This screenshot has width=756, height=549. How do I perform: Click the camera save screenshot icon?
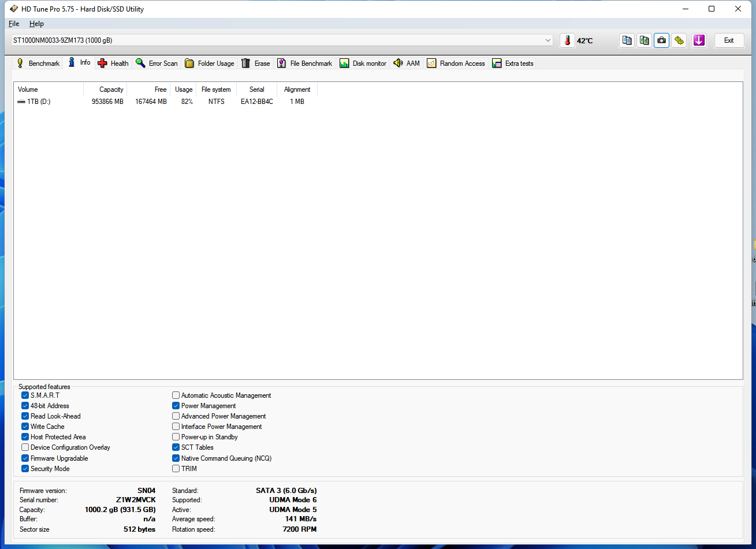[662, 40]
